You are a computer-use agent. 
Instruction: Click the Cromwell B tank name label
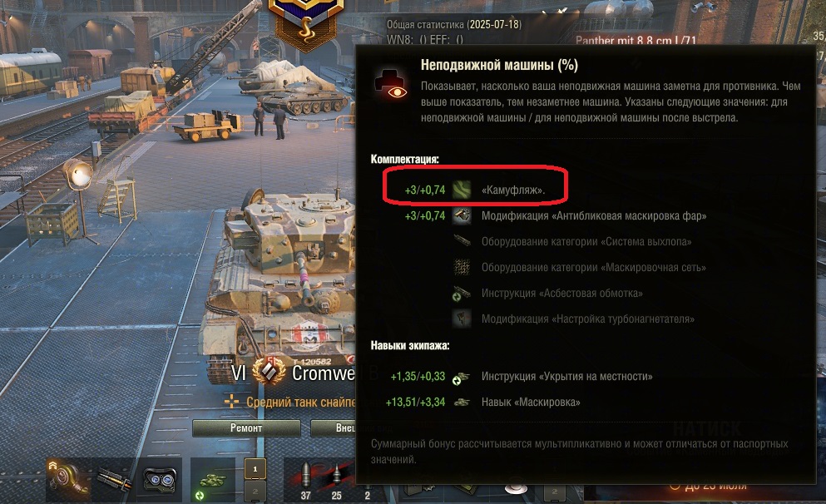[324, 373]
